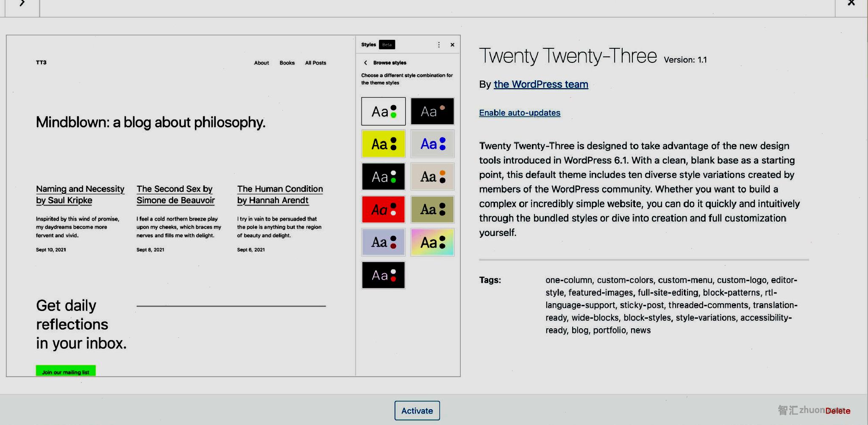Select the light gray Aa style, blue text
Image resolution: width=868 pixels, height=425 pixels.
432,144
